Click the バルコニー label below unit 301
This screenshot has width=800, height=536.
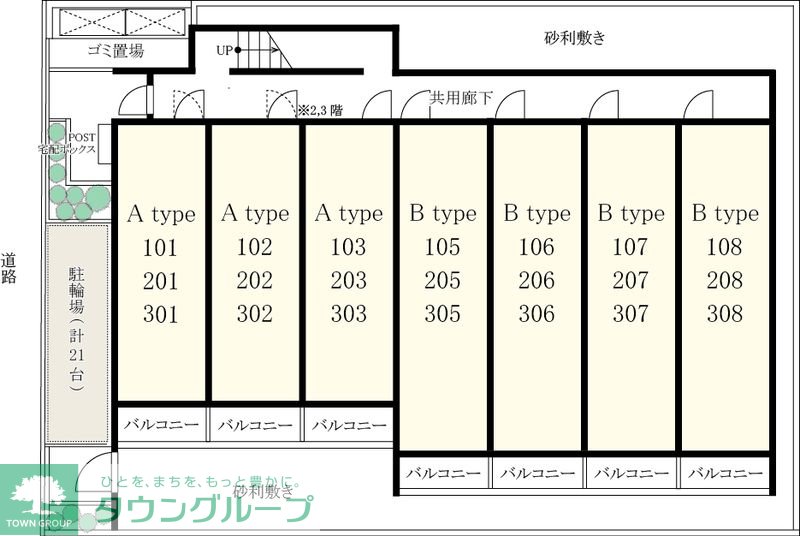pos(161,424)
